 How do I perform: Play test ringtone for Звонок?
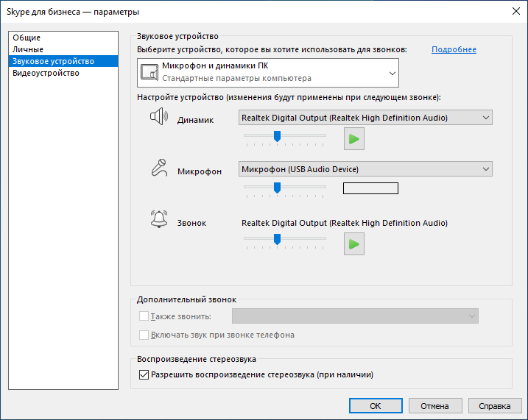[354, 243]
